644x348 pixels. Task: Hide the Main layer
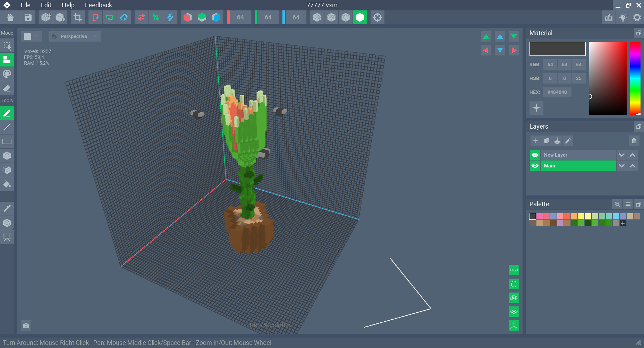(x=535, y=166)
